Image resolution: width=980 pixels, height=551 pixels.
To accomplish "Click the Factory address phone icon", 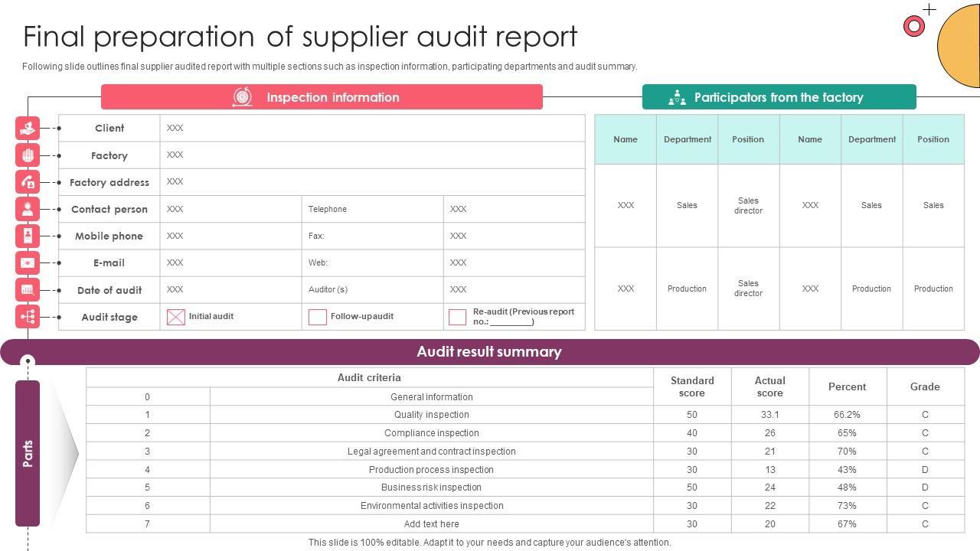I will 28,182.
